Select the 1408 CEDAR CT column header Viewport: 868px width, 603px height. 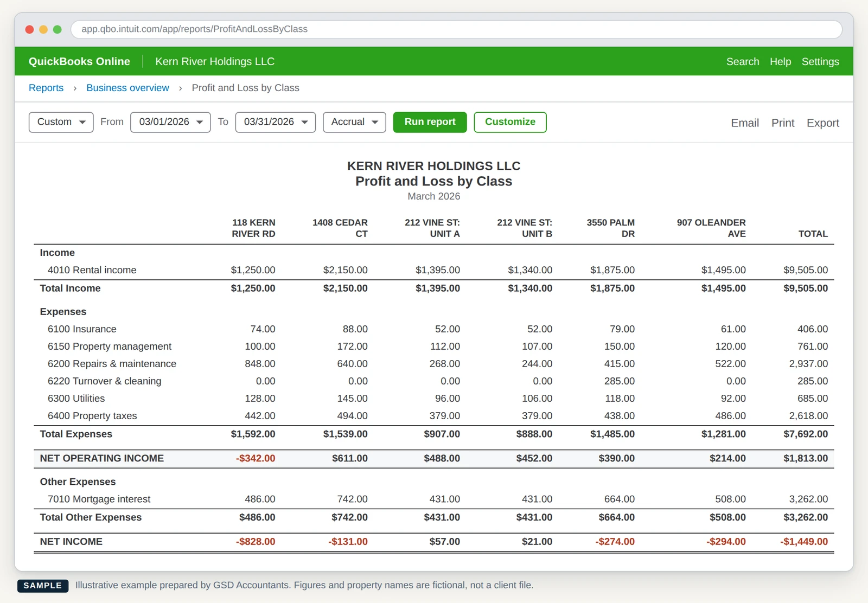click(x=340, y=228)
